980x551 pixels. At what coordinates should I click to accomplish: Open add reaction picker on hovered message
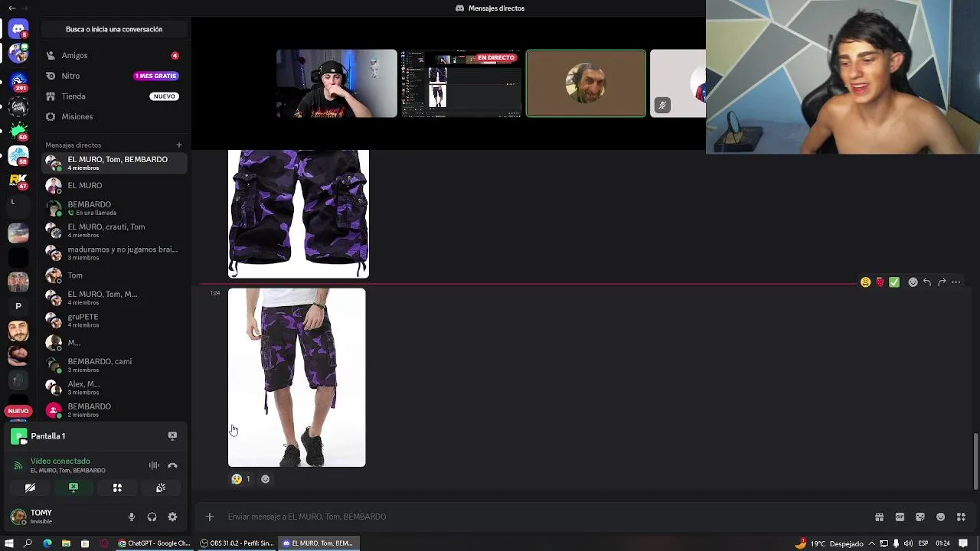913,282
